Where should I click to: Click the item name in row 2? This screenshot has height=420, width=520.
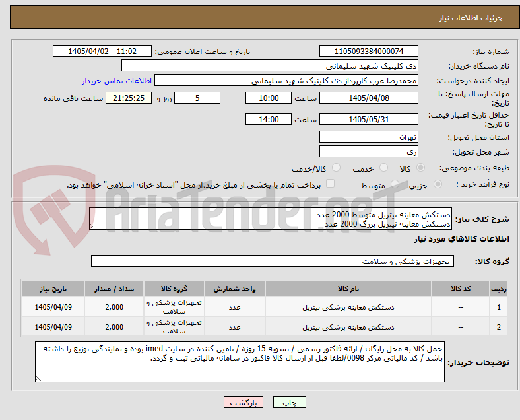[x=348, y=327]
